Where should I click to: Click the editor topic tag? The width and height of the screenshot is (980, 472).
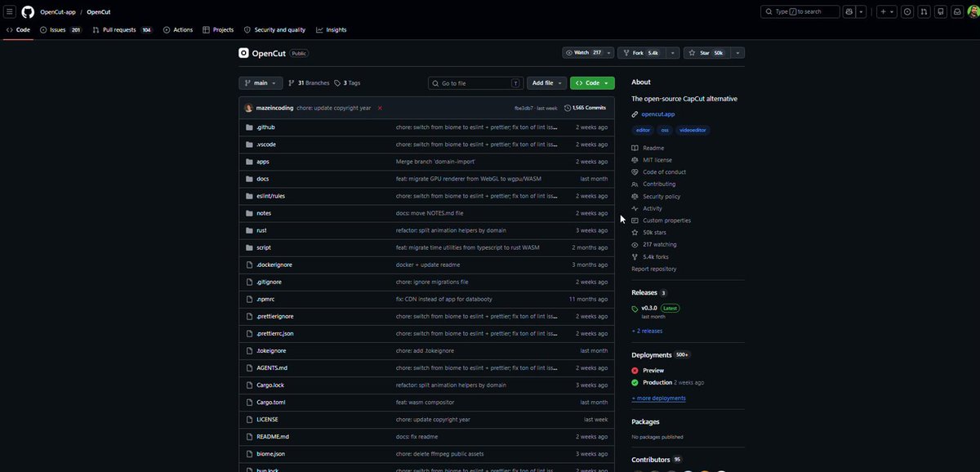644,130
